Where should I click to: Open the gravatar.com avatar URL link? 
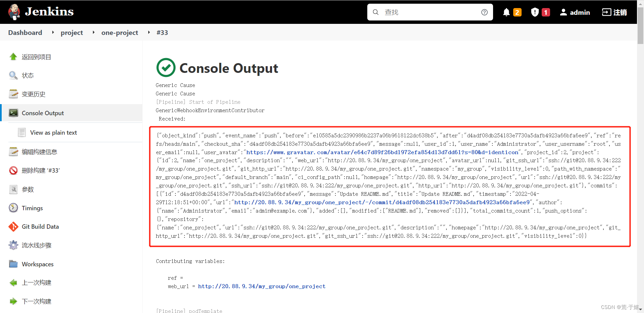(x=382, y=152)
